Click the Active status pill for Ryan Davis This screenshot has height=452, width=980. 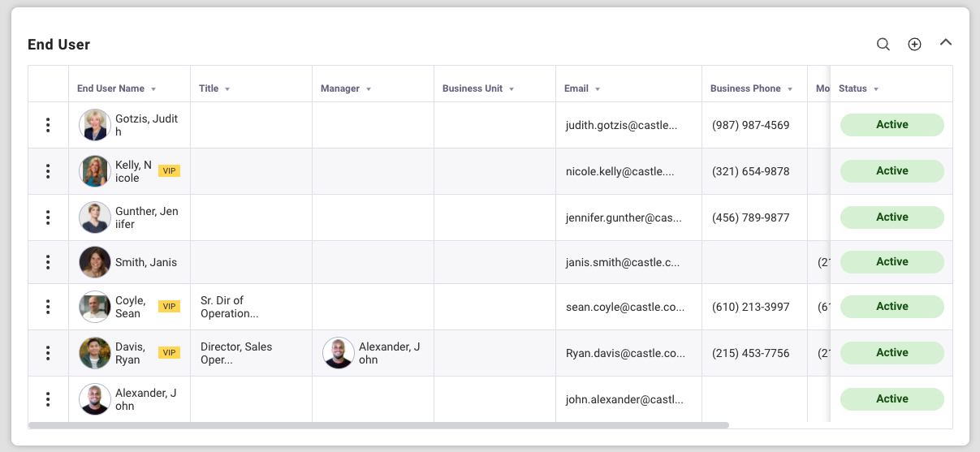pyautogui.click(x=891, y=353)
